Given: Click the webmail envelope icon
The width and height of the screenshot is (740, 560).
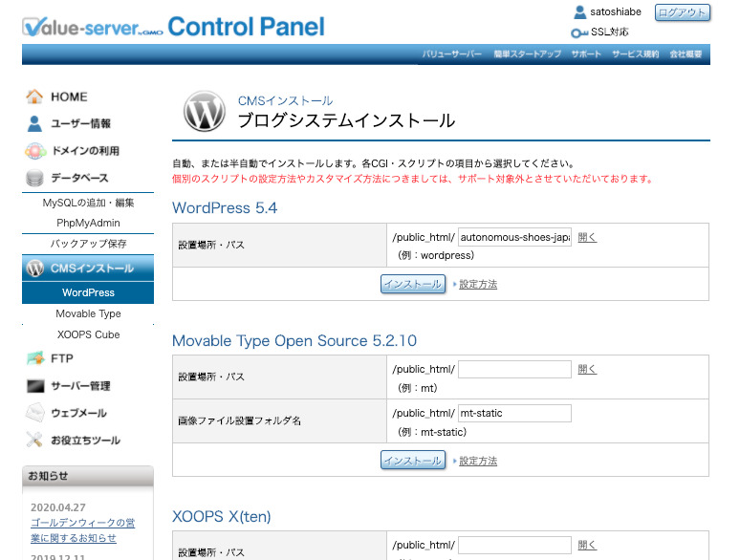Looking at the screenshot, I should coord(34,413).
